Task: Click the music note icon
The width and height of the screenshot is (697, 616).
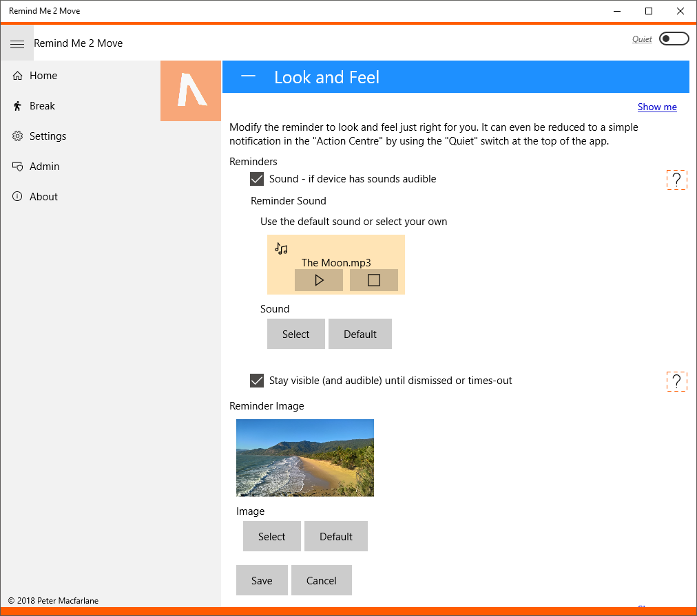Action: pos(281,248)
